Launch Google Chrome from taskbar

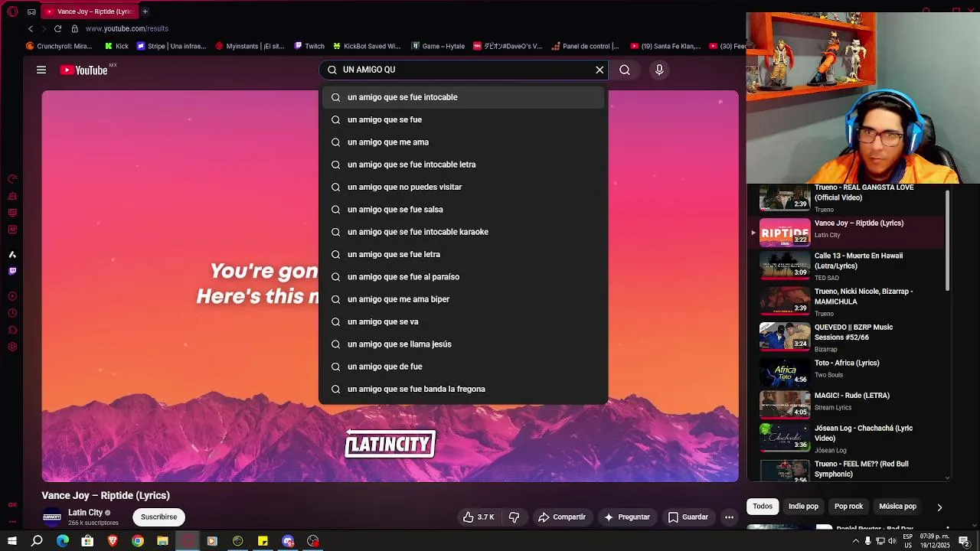click(138, 541)
